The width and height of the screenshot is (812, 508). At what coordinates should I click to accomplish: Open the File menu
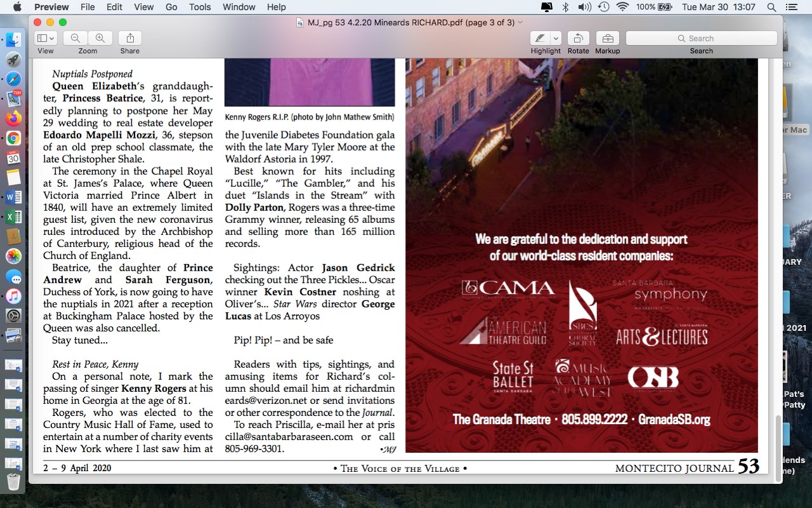[x=88, y=7]
